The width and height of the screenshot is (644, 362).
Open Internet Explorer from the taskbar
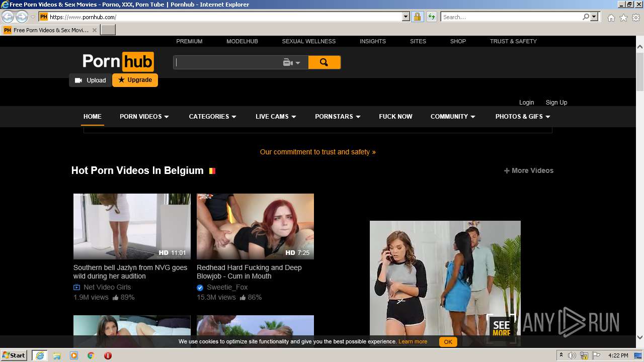(x=39, y=355)
